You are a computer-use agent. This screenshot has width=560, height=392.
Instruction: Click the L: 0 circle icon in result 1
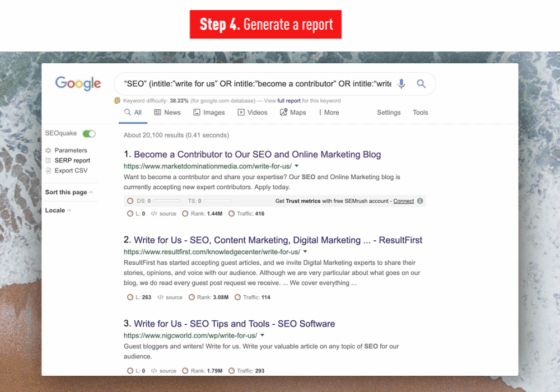point(130,213)
